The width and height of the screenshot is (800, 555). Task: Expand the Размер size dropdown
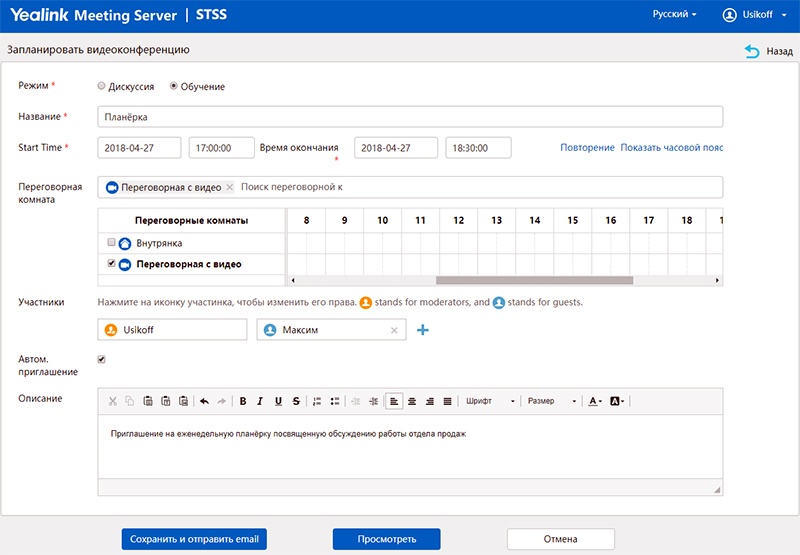click(552, 401)
